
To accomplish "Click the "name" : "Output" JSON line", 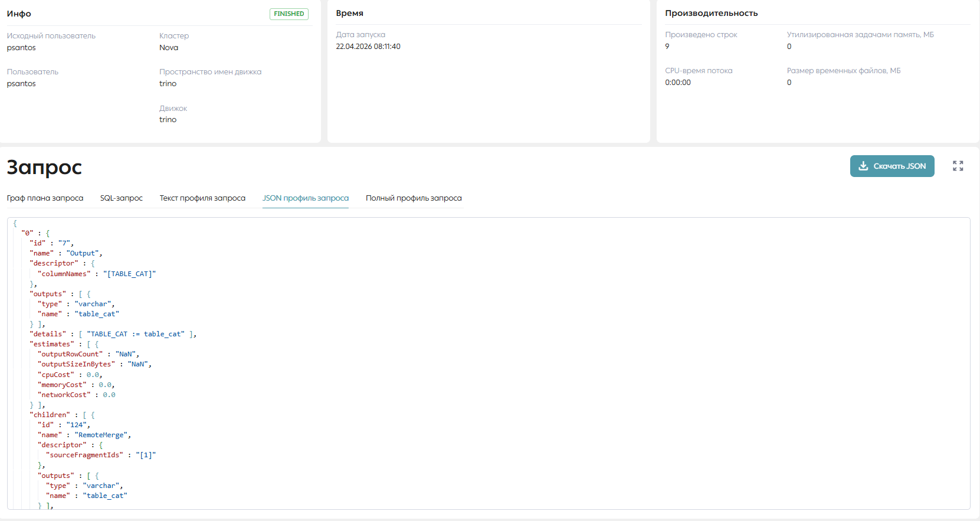I will pyautogui.click(x=66, y=253).
